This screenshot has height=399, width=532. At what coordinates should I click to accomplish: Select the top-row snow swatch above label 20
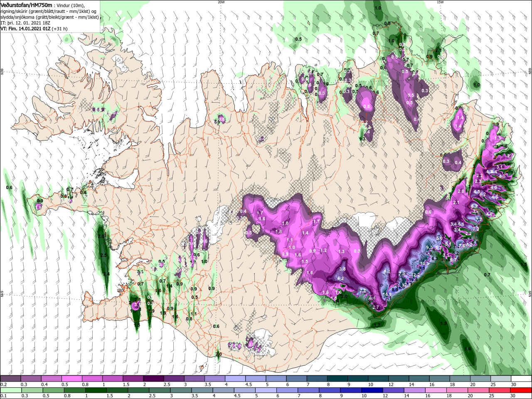point(480,379)
